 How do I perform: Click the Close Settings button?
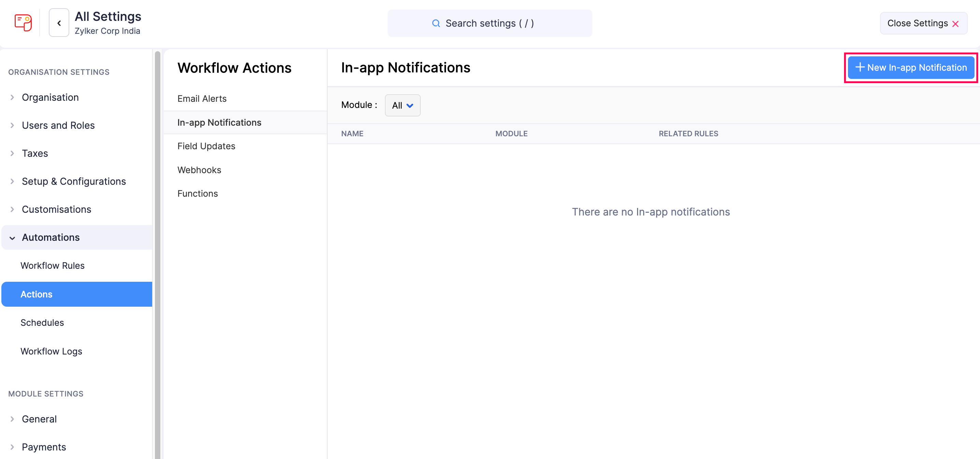click(923, 23)
